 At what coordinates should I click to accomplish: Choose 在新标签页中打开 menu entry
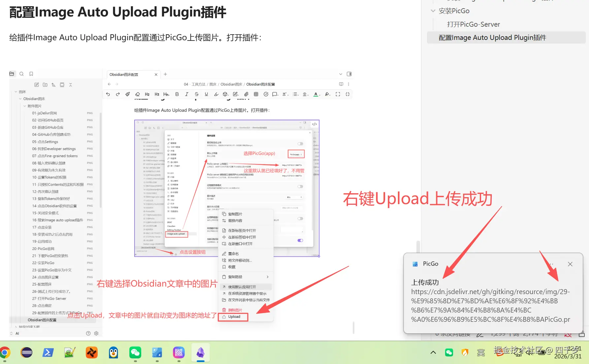245,231
